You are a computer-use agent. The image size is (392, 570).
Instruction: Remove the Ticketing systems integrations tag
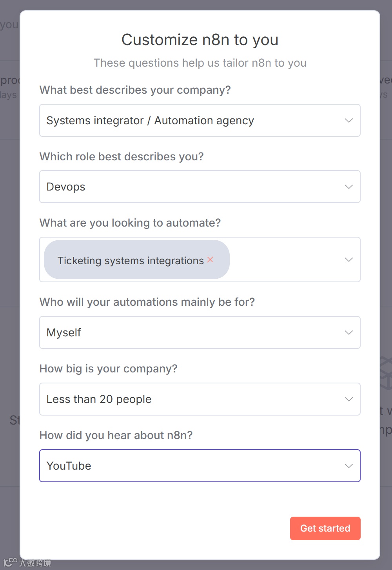[210, 260]
